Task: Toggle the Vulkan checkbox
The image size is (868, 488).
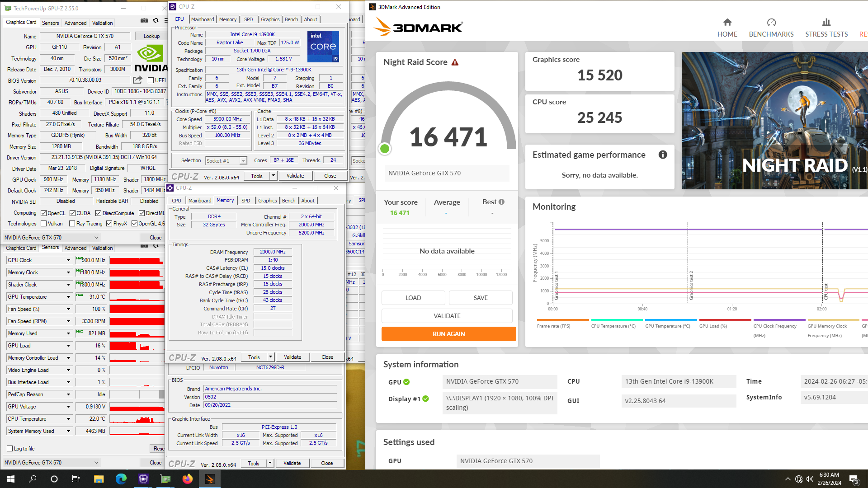Action: pyautogui.click(x=43, y=224)
